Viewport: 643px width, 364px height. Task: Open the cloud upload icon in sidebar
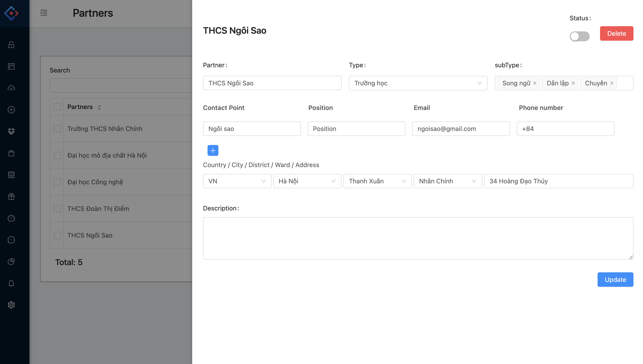(x=11, y=88)
